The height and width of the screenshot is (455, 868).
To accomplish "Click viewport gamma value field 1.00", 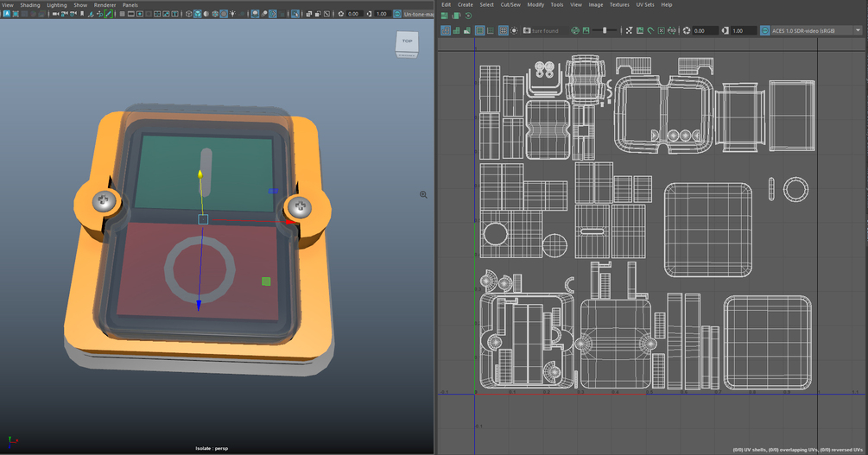I will 382,14.
